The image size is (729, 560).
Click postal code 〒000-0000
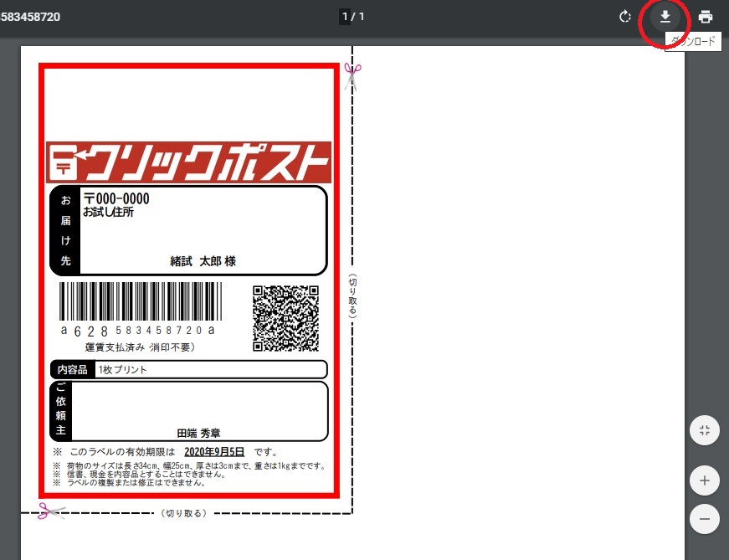point(116,198)
